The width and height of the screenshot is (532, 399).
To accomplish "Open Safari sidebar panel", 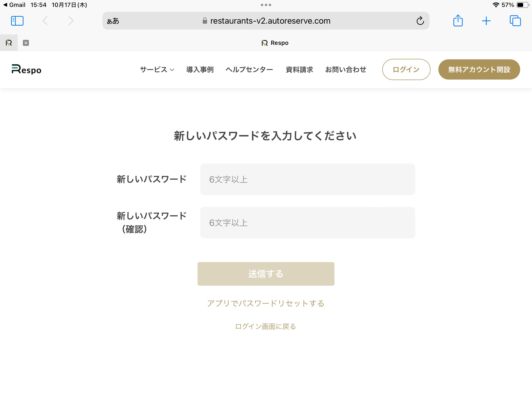I will click(x=17, y=21).
